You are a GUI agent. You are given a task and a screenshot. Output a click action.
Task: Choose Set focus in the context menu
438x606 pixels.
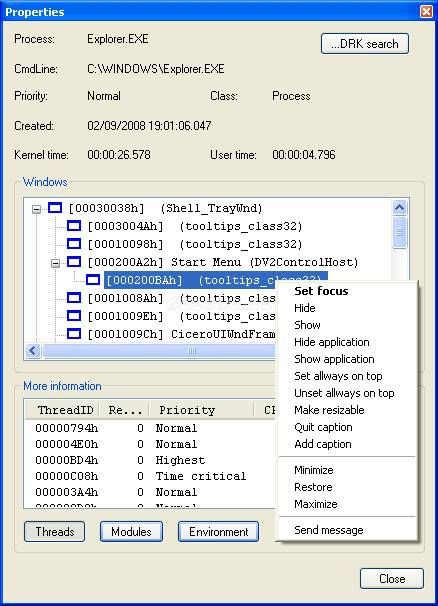[x=321, y=291]
